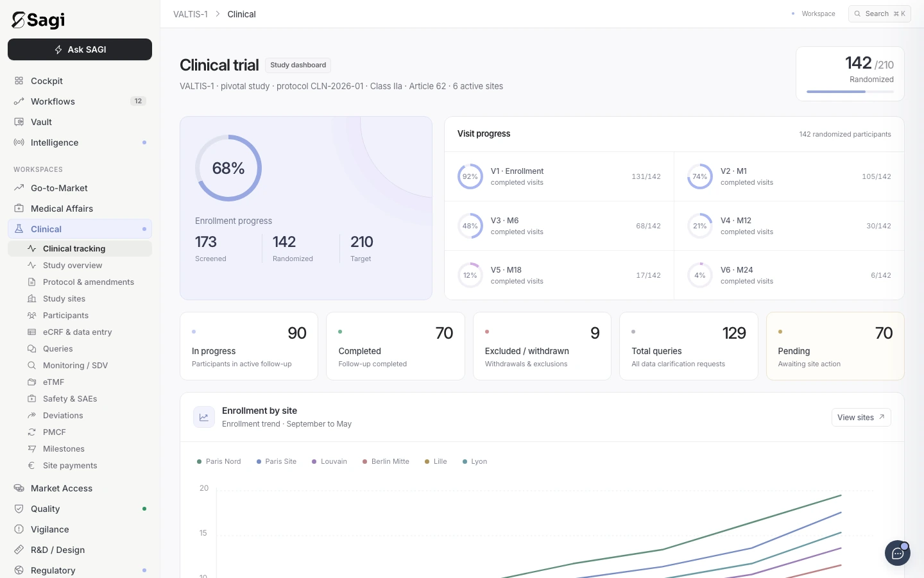
Task: Click the Workflows badge showing 12
Action: tap(138, 101)
